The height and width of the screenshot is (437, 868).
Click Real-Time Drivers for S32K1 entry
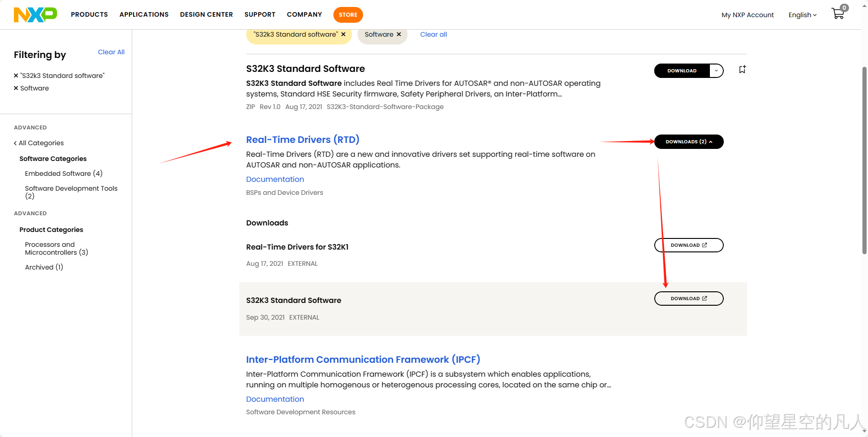point(297,247)
